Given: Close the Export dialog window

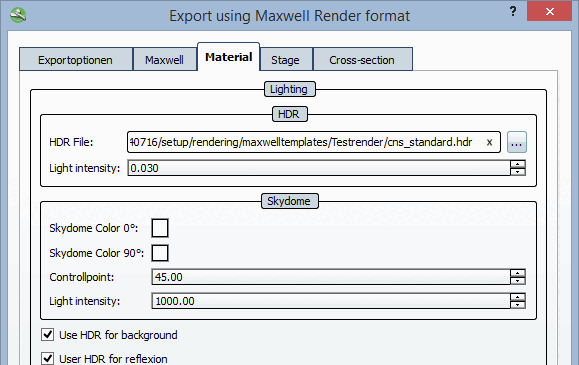Looking at the screenshot, I should point(549,11).
